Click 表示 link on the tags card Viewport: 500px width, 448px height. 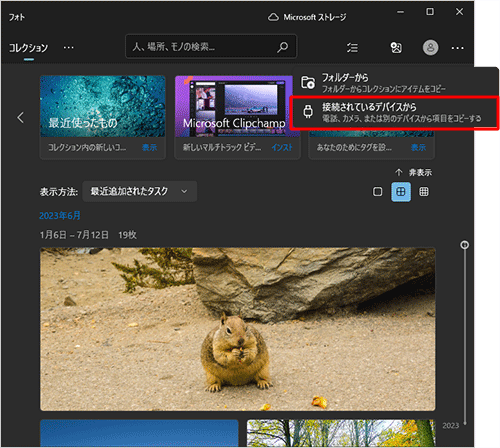coord(418,147)
